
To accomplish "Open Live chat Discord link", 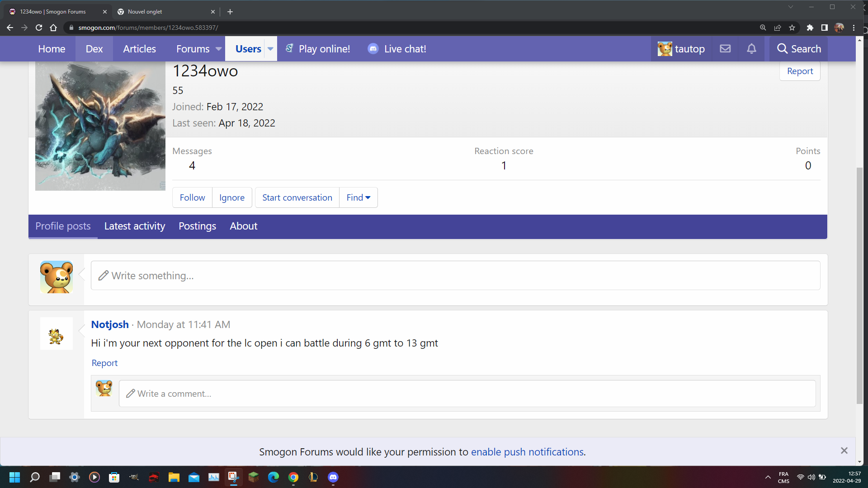I will coord(397,49).
